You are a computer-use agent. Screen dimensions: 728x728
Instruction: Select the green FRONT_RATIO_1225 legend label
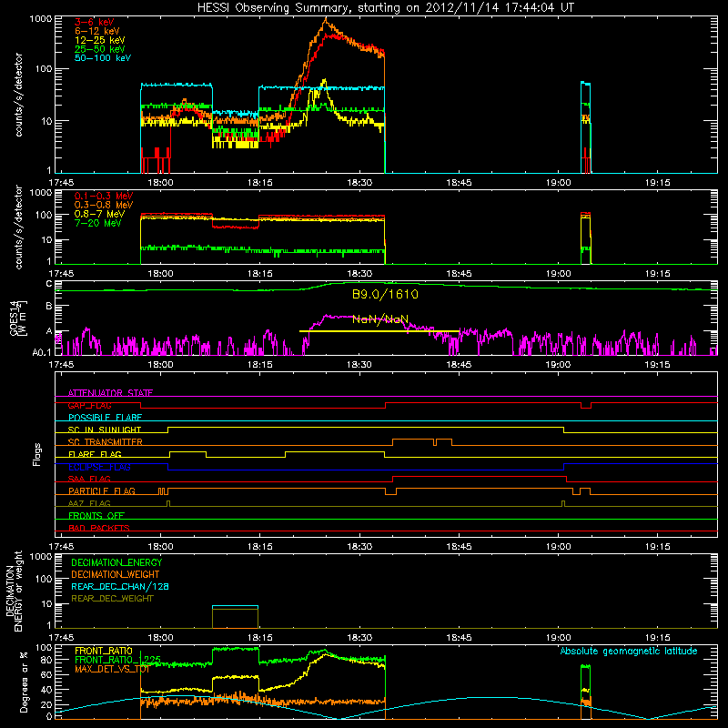(x=117, y=660)
